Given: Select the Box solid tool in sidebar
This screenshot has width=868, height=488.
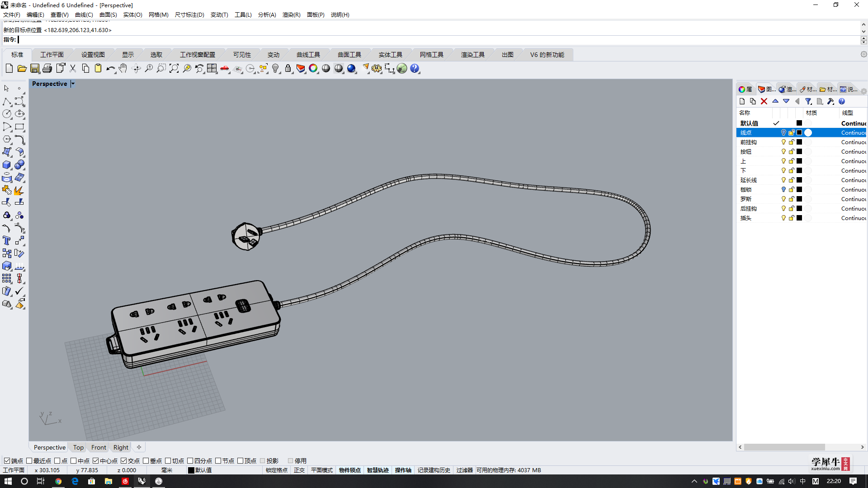Looking at the screenshot, I should tap(7, 164).
